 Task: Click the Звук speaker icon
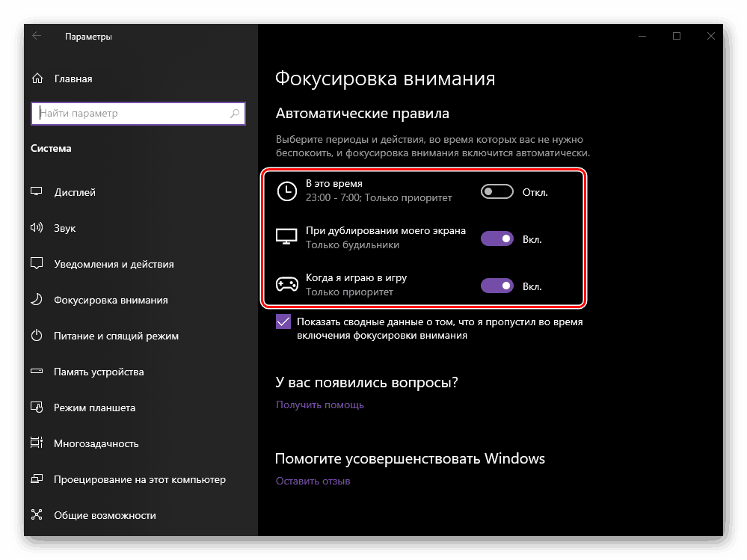tap(37, 228)
